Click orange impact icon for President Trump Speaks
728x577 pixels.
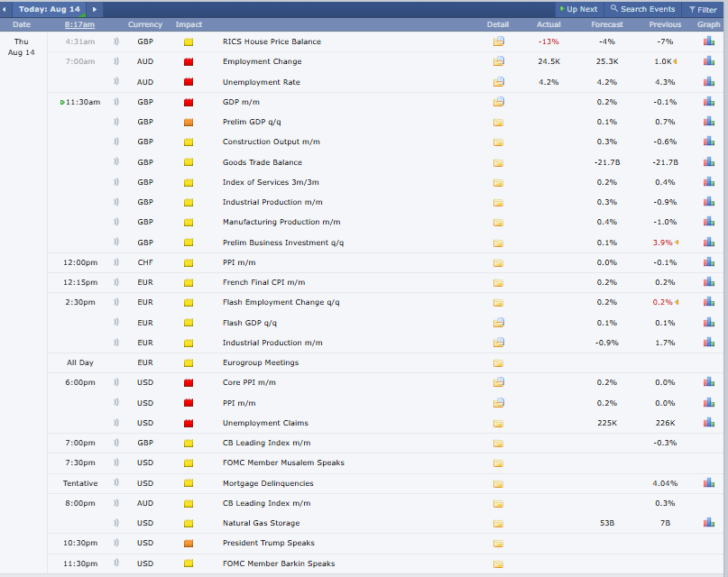[x=189, y=544]
